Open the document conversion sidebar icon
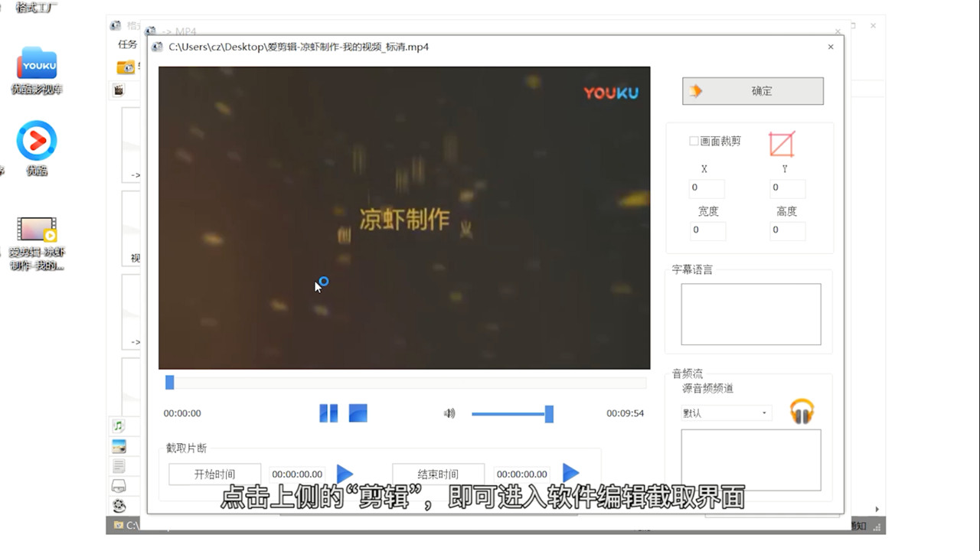Image resolution: width=980 pixels, height=551 pixels. [x=119, y=465]
